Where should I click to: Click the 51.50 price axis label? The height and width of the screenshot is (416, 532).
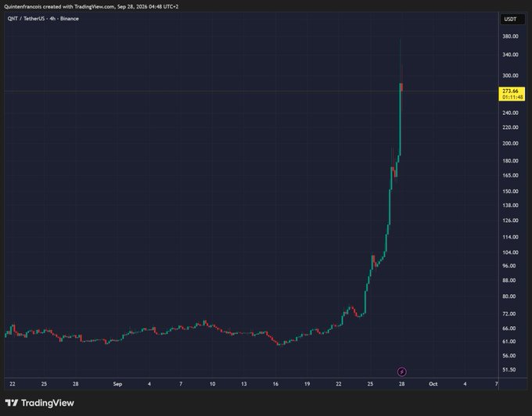(x=509, y=370)
